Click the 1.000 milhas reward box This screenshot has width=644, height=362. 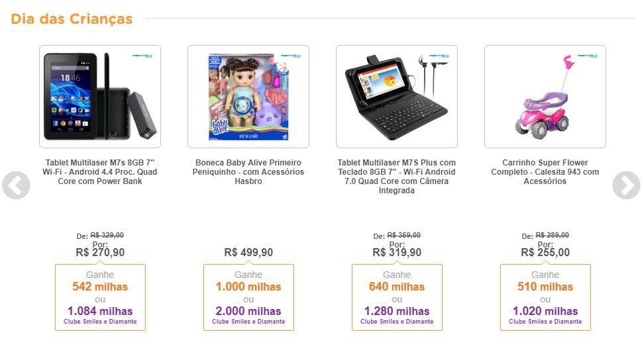pyautogui.click(x=248, y=298)
